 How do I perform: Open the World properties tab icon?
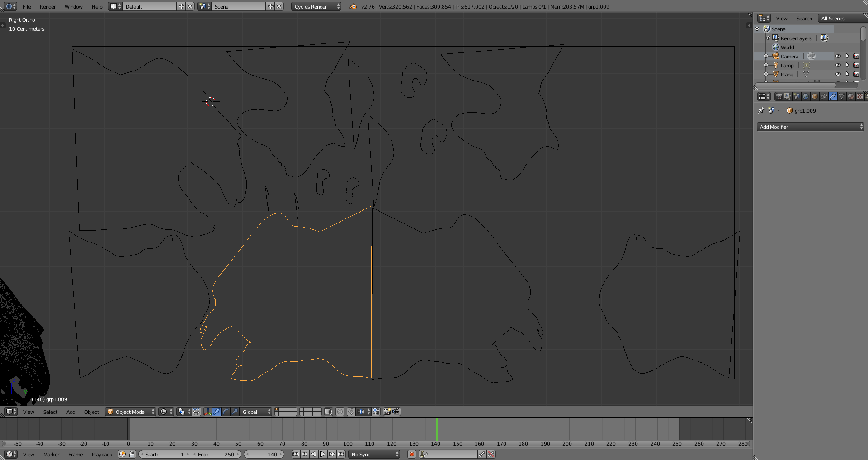[x=806, y=96]
